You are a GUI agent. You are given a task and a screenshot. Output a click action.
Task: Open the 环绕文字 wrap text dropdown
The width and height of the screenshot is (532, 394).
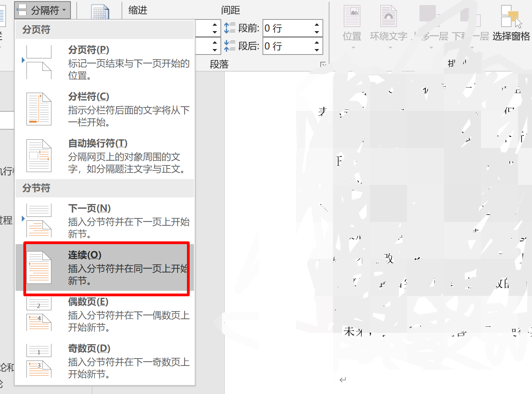click(x=389, y=27)
